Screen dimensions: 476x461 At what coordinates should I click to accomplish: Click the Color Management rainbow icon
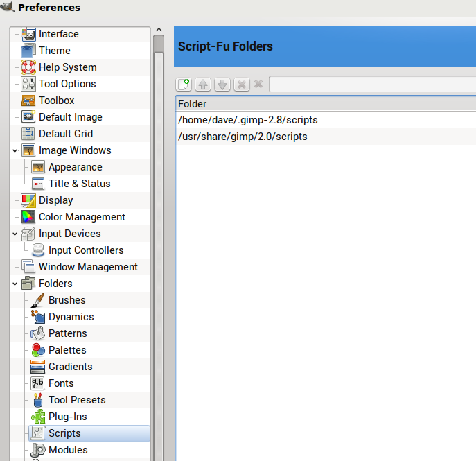pyautogui.click(x=28, y=217)
